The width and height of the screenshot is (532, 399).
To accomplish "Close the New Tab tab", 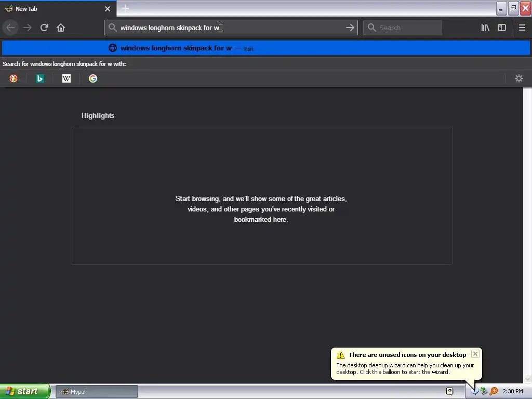I will 108,9.
